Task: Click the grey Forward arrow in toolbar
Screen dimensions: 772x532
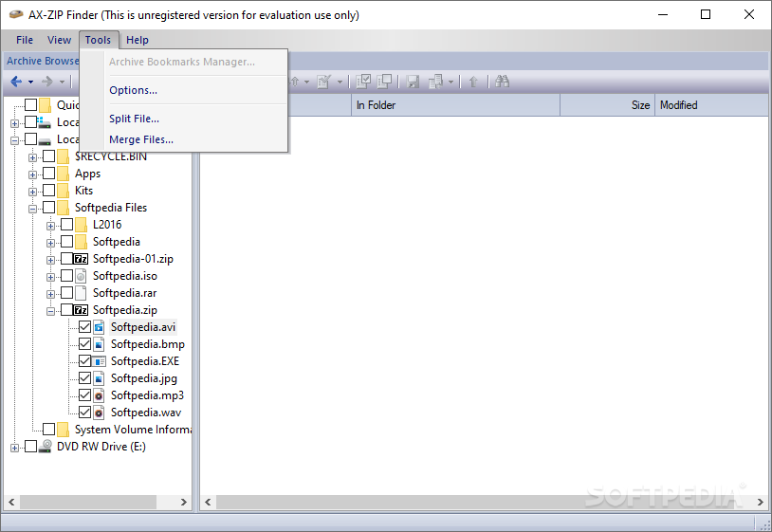Action: [x=46, y=82]
